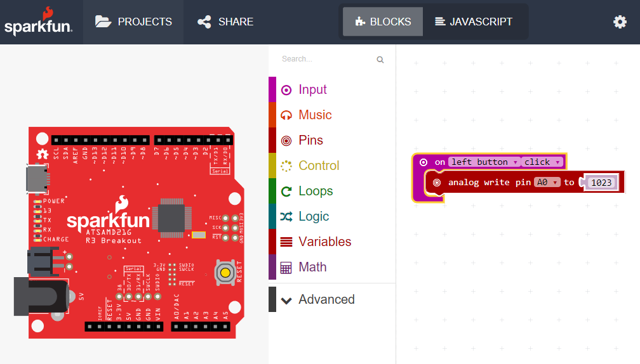Image resolution: width=640 pixels, height=364 pixels.
Task: Open the Math block category
Action: [x=332, y=267]
